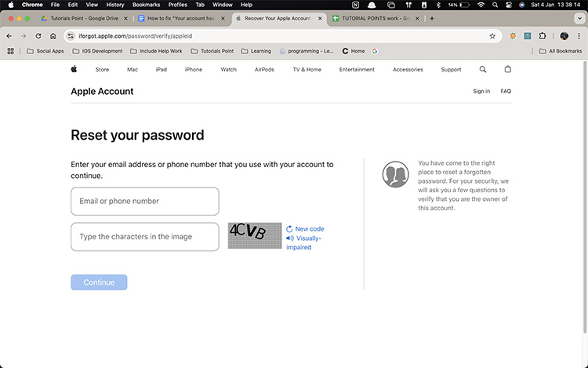Click the New code link
588x368 pixels.
pyautogui.click(x=310, y=229)
